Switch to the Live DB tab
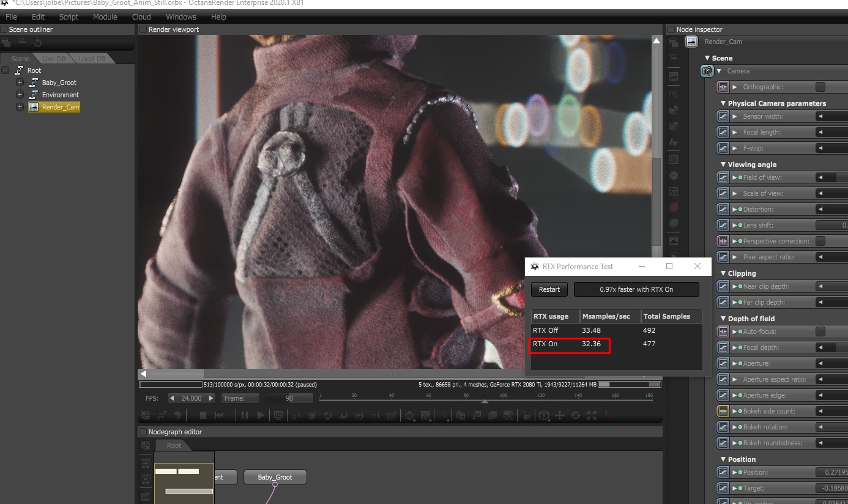The image size is (848, 504). click(x=54, y=59)
